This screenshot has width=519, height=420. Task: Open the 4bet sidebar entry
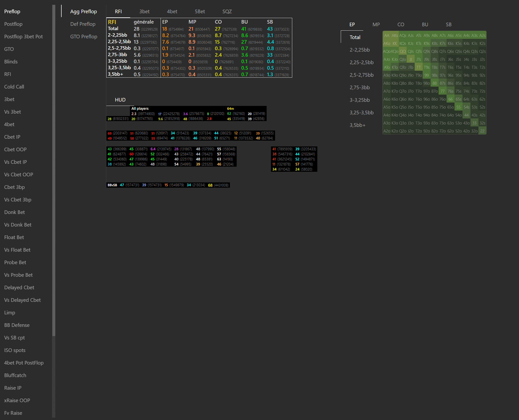(9, 124)
